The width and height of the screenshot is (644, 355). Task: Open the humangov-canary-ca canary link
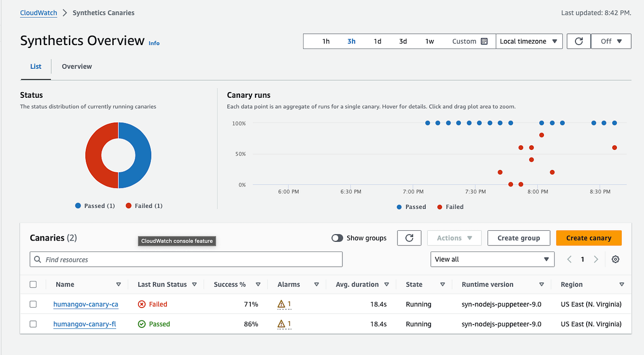pyautogui.click(x=86, y=304)
